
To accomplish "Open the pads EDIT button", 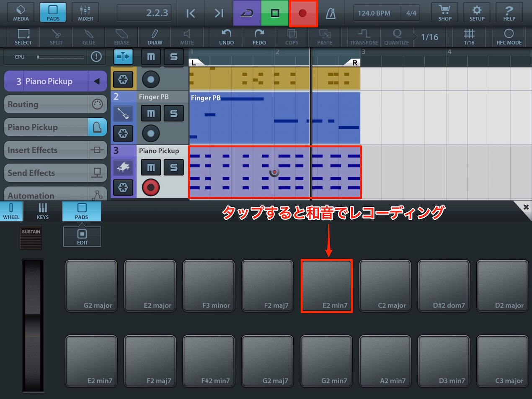I will coord(82,237).
